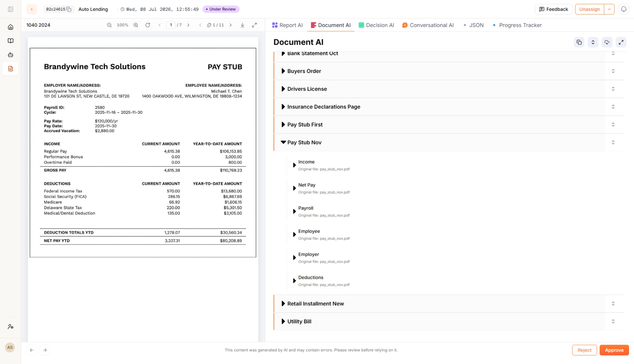
Task: Expand the Employer subsection
Action: coord(294,258)
